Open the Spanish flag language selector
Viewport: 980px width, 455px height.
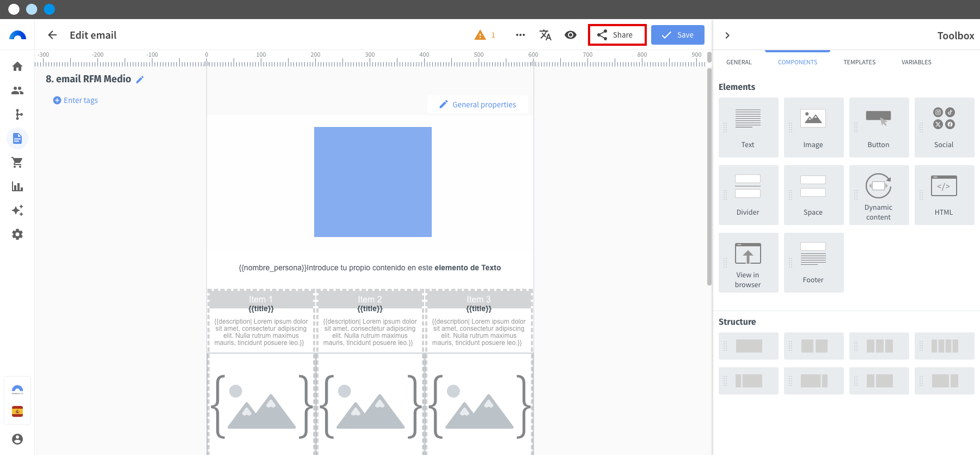17,411
